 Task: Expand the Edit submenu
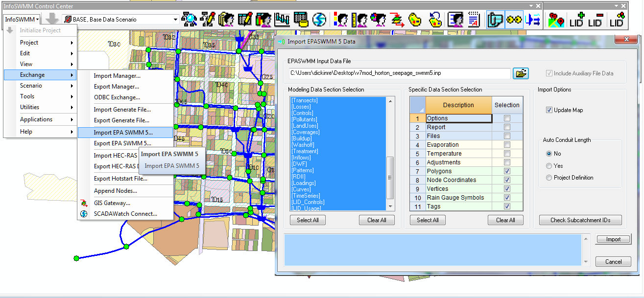coord(40,53)
